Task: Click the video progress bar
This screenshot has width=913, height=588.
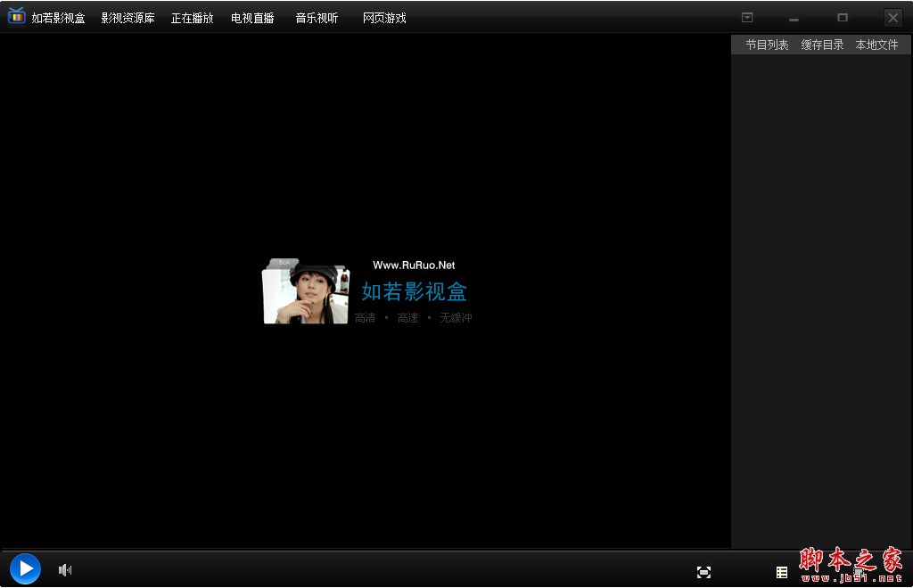Action: pyautogui.click(x=365, y=550)
